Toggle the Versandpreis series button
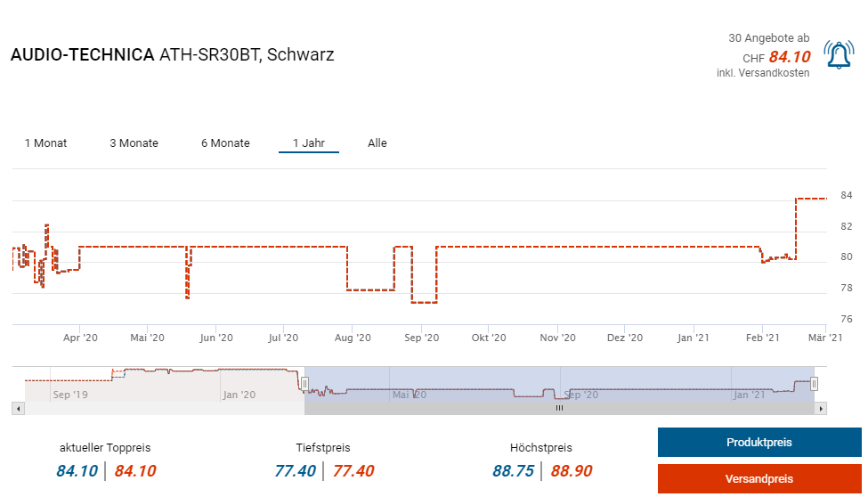Screen dimensions: 868x497 click(759, 479)
